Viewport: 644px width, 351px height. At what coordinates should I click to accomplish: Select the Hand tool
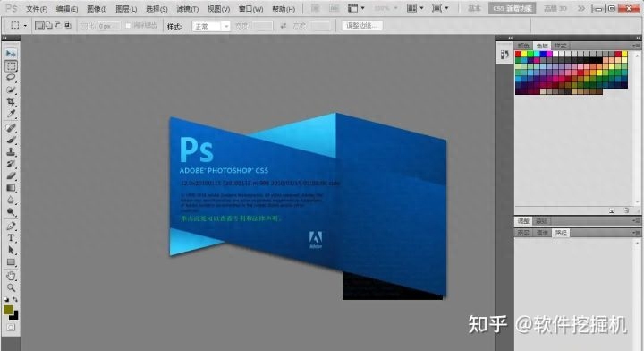11,276
